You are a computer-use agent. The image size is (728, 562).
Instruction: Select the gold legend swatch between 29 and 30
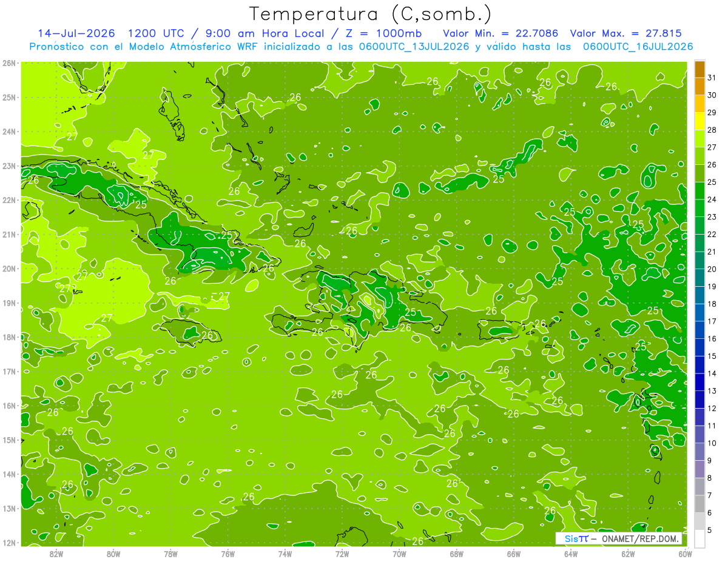click(x=699, y=104)
